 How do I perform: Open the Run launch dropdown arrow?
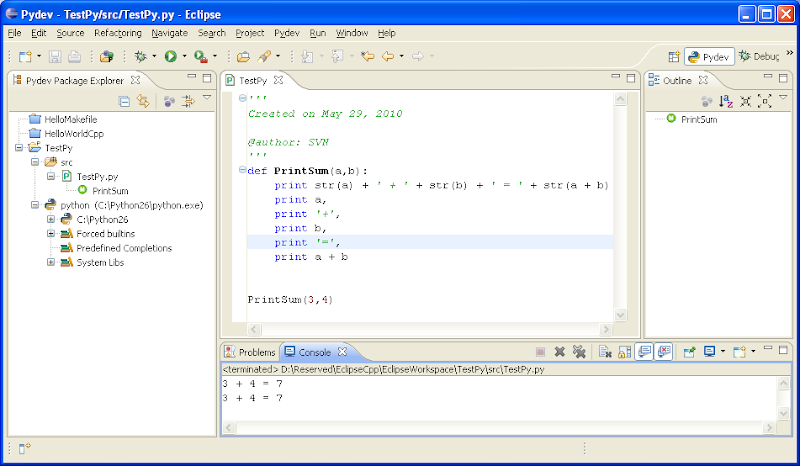[184, 56]
